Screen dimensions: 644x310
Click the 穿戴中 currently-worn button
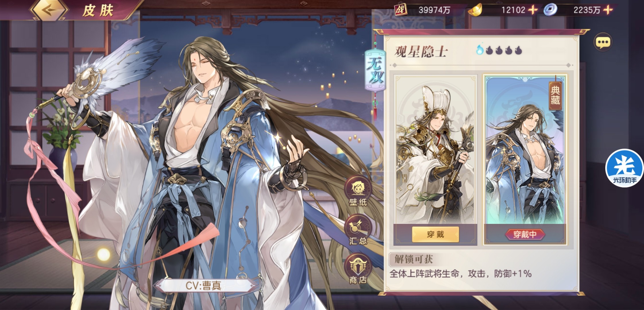click(x=525, y=235)
